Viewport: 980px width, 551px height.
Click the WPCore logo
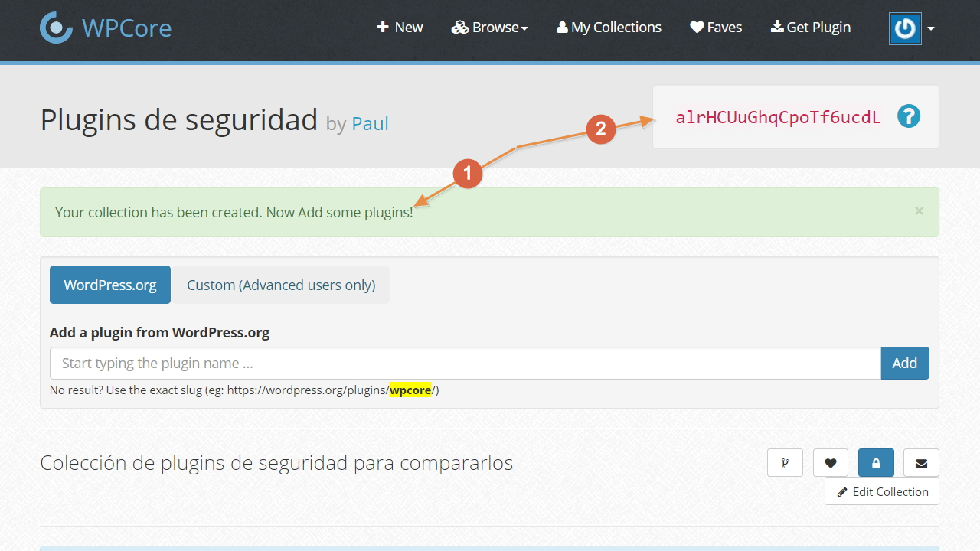106,28
